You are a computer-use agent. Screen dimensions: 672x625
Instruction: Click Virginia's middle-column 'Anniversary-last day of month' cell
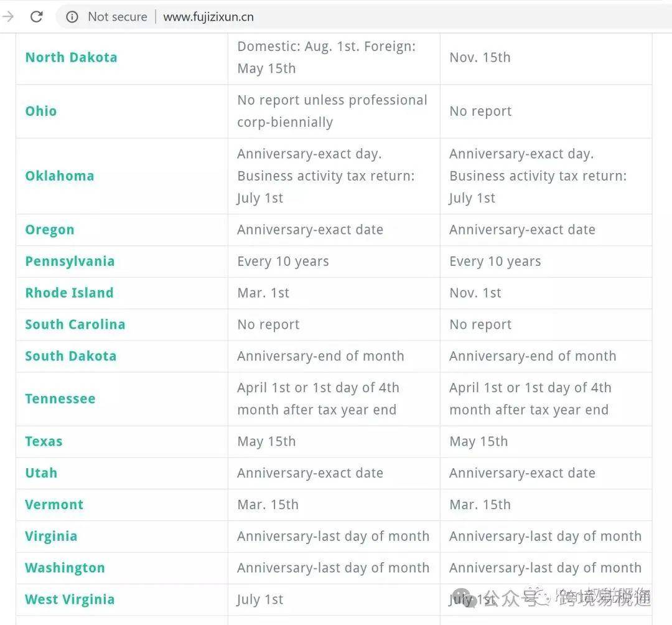(x=334, y=537)
